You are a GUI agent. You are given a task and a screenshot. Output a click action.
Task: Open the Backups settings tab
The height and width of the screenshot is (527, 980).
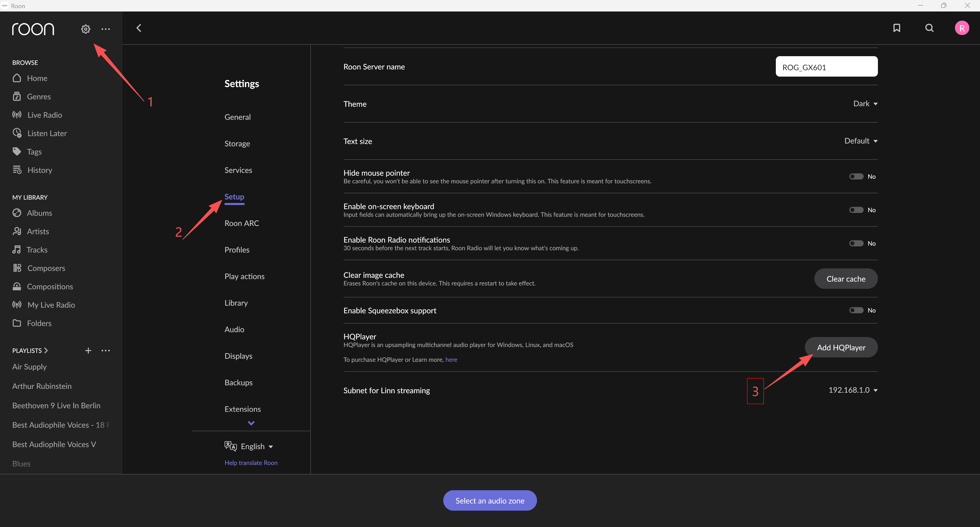239,382
